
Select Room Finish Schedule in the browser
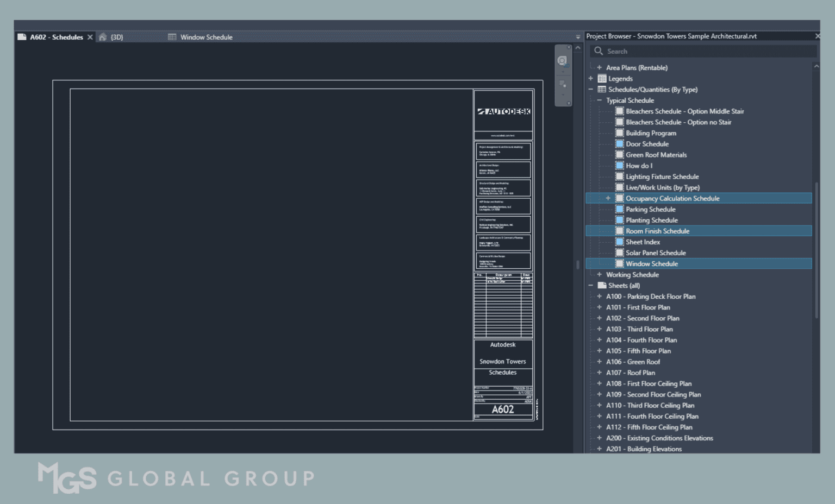[657, 231]
